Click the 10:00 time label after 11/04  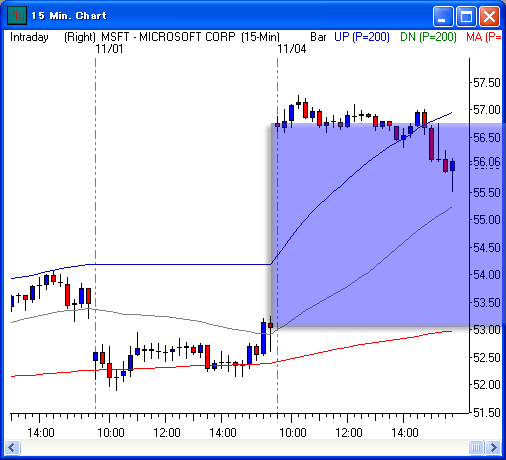click(292, 433)
